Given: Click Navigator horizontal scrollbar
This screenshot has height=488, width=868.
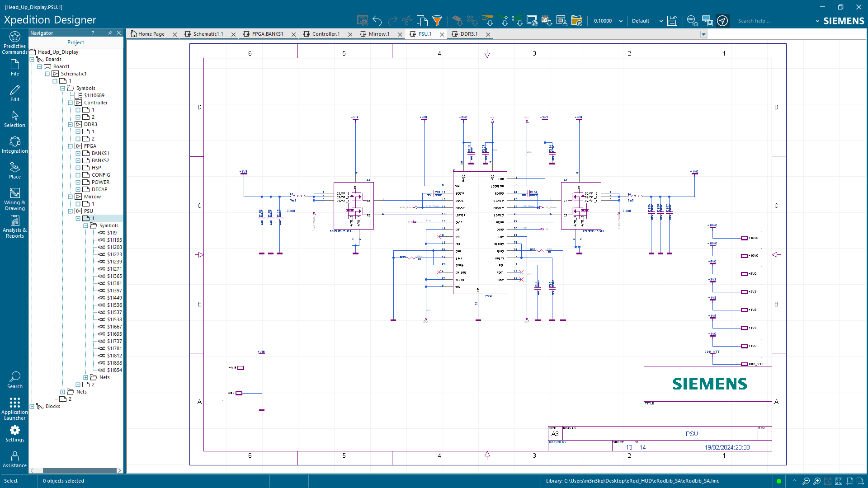Looking at the screenshot, I should click(79, 470).
